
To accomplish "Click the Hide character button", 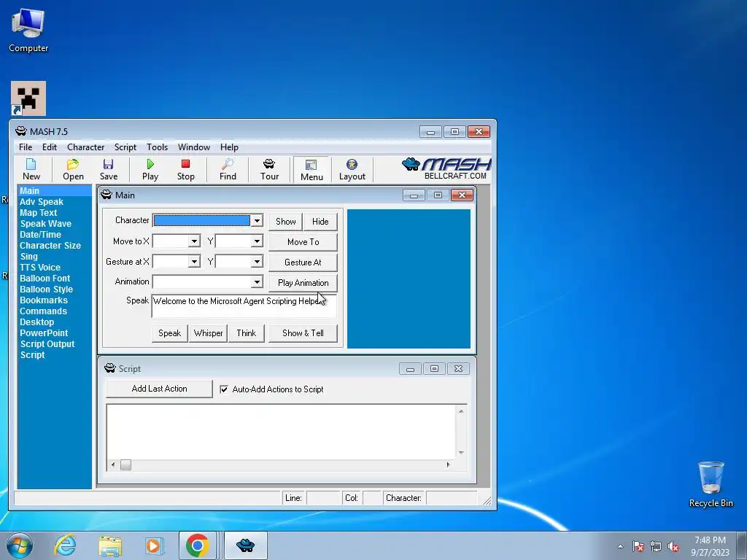I will (320, 222).
